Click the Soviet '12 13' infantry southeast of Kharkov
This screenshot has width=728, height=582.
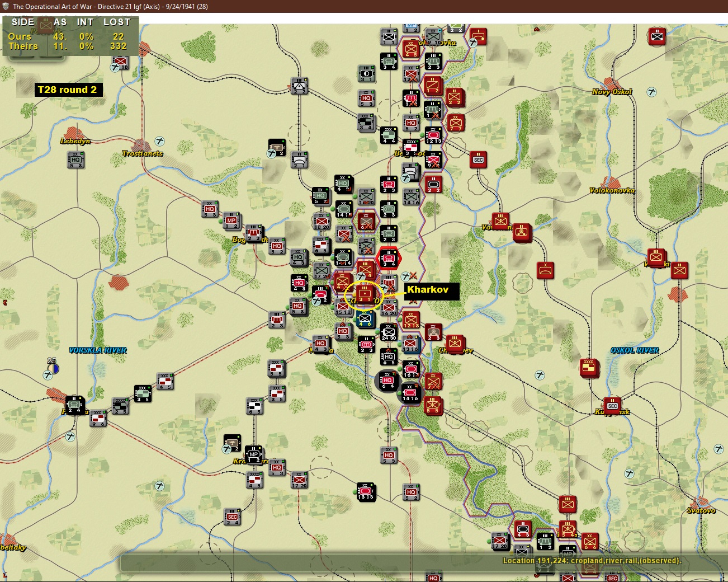[x=411, y=320]
